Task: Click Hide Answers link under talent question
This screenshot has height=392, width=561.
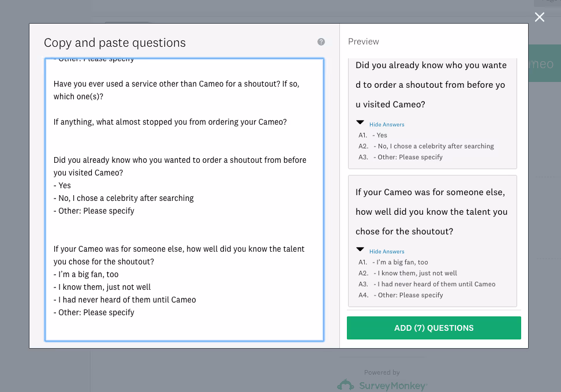Action: coord(387,252)
